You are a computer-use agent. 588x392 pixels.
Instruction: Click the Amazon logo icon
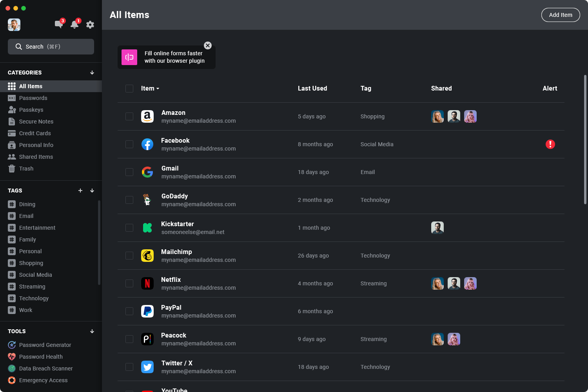pyautogui.click(x=147, y=116)
